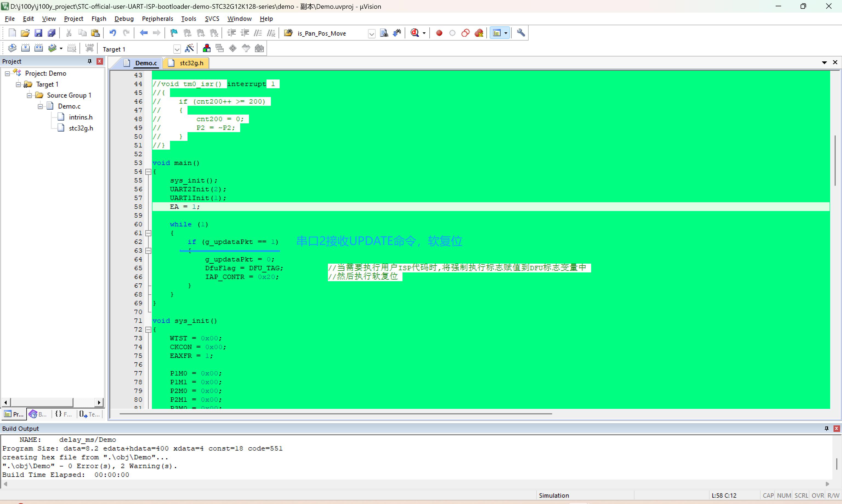Collapse Source Group 1 node

point(29,95)
